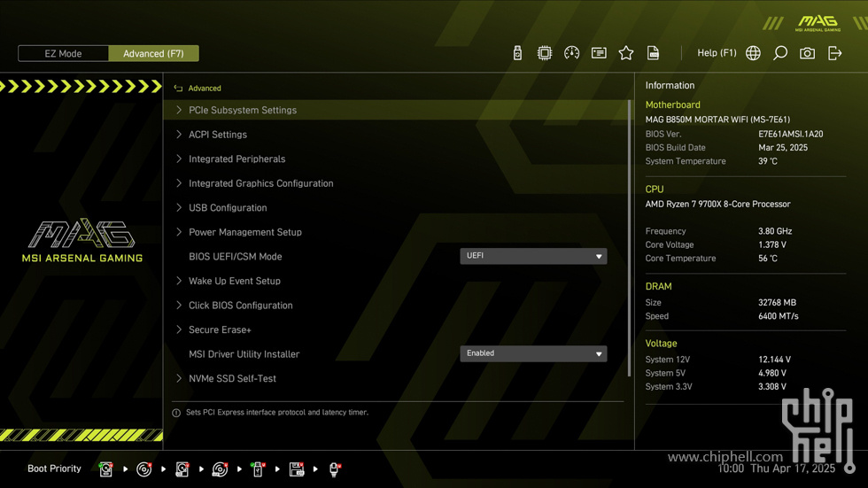Click the settings list vertical scrollbar

click(x=629, y=238)
